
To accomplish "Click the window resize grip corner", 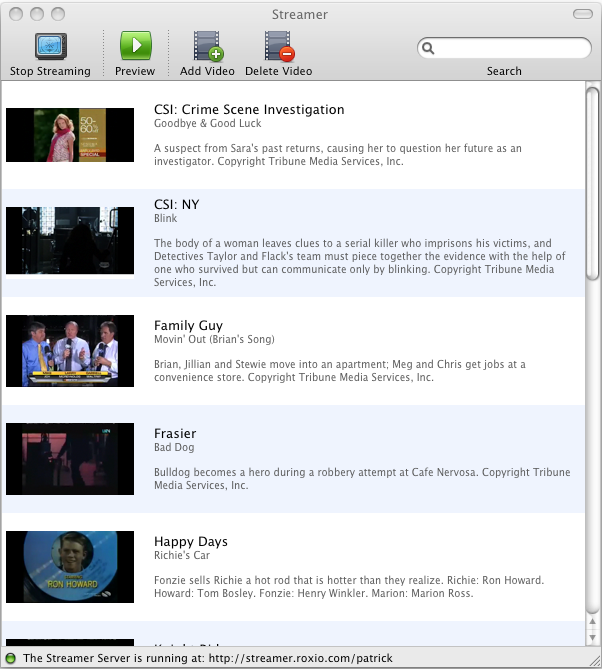I will [x=595, y=661].
